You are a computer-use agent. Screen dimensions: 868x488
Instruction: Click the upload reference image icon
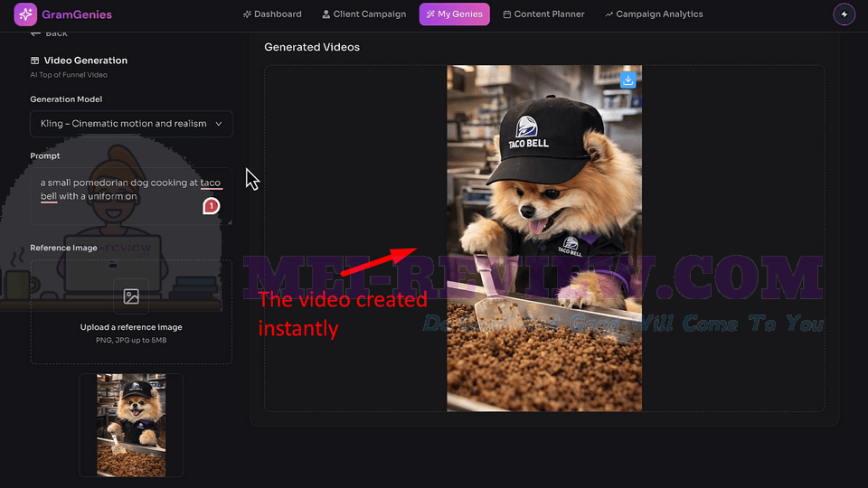point(131,296)
